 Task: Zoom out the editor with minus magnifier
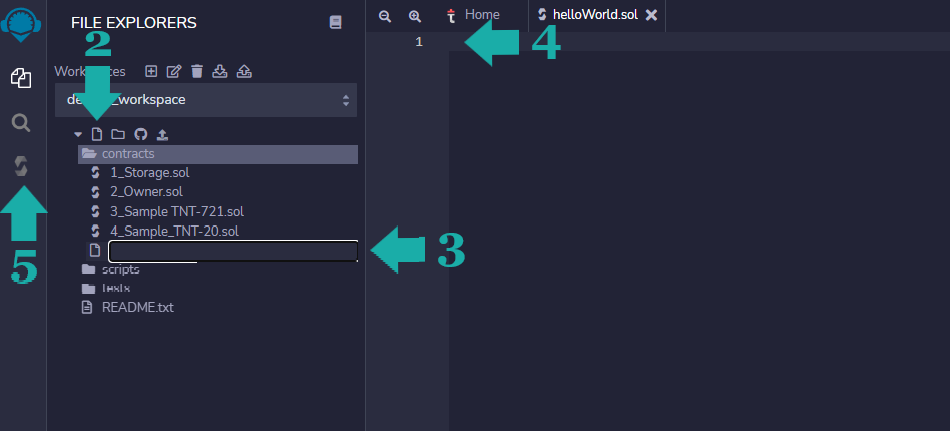click(384, 15)
